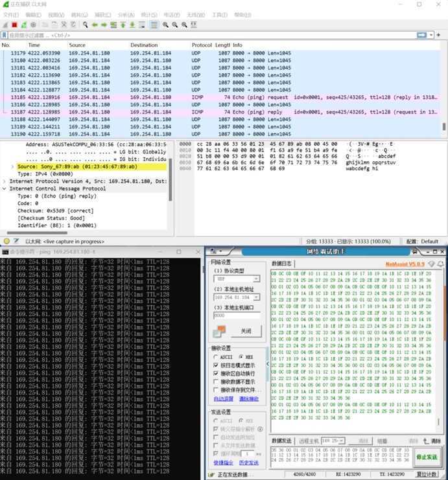Jump to the last packet icon
448x480 pixels.
click(x=132, y=25)
